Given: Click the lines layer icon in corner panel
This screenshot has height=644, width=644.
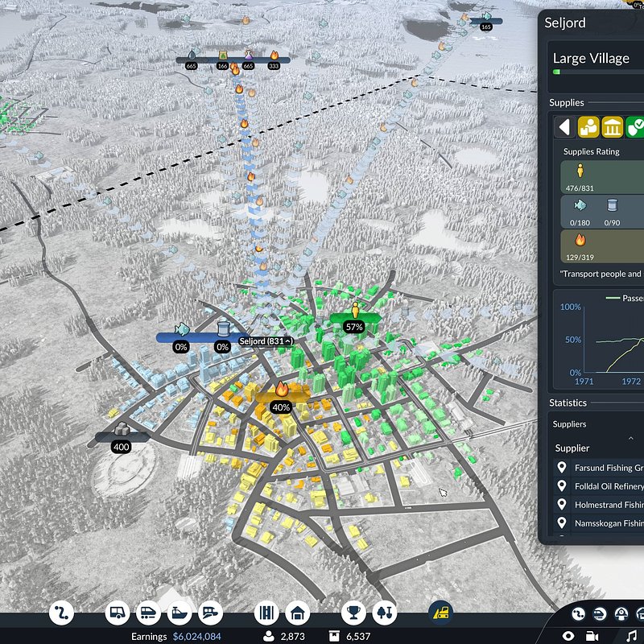Looking at the screenshot, I should 578,614.
